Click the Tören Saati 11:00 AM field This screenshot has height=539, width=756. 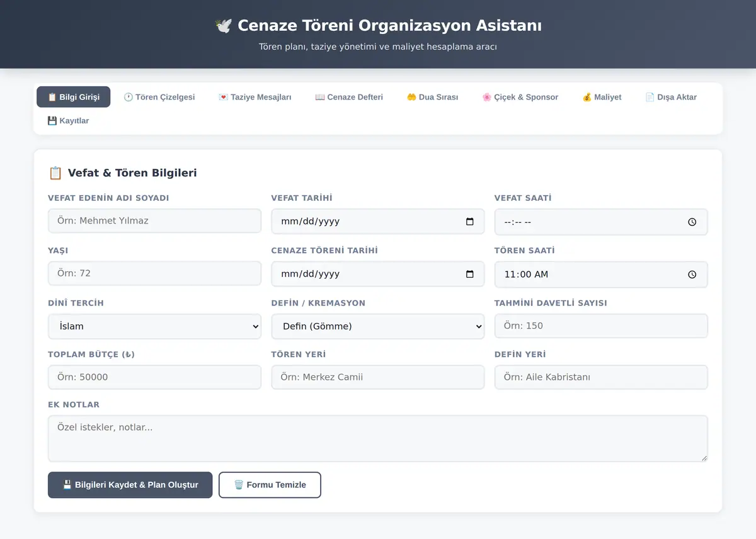pos(601,274)
